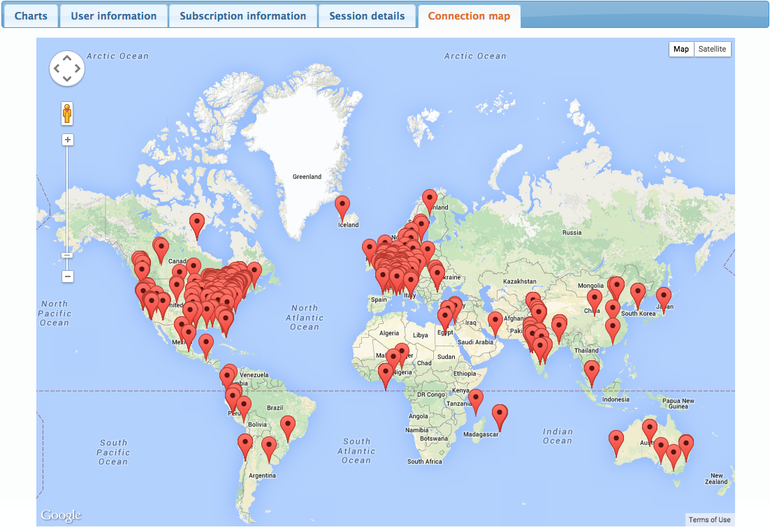This screenshot has height=532, width=770.
Task: Click the South Pacific Ocean label
Action: pyautogui.click(x=113, y=452)
